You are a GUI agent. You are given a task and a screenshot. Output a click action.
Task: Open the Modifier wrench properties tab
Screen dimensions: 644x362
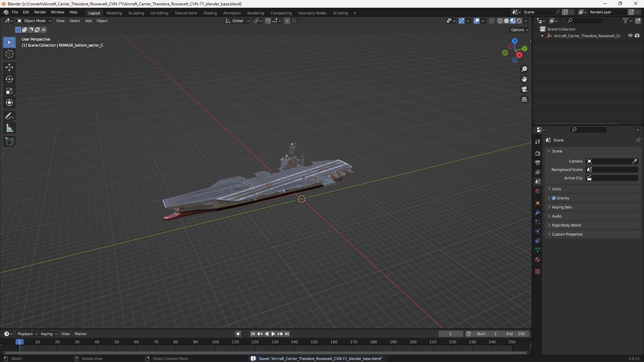click(538, 213)
